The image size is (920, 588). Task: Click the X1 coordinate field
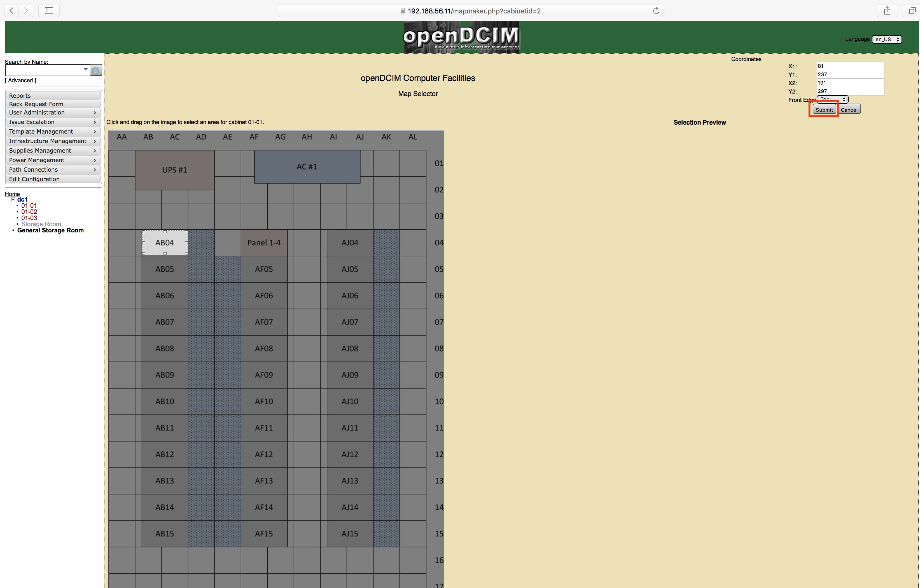850,66
